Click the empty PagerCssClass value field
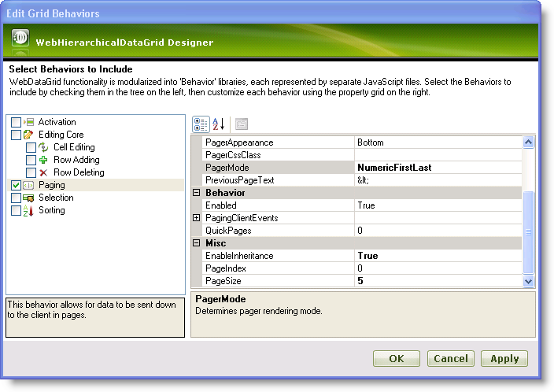Screen dimensions: 554x392 point(438,155)
